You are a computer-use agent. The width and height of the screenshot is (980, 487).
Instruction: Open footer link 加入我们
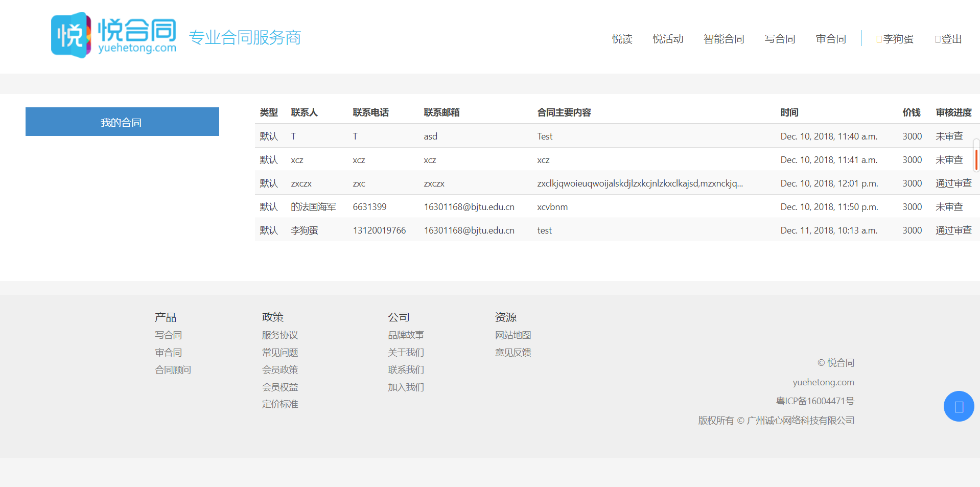[x=406, y=387]
